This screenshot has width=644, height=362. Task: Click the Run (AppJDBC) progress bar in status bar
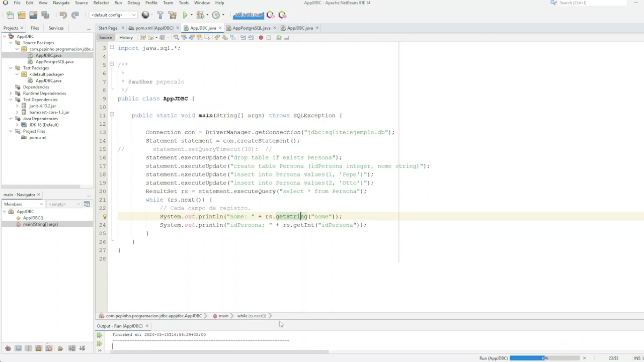coord(544,358)
